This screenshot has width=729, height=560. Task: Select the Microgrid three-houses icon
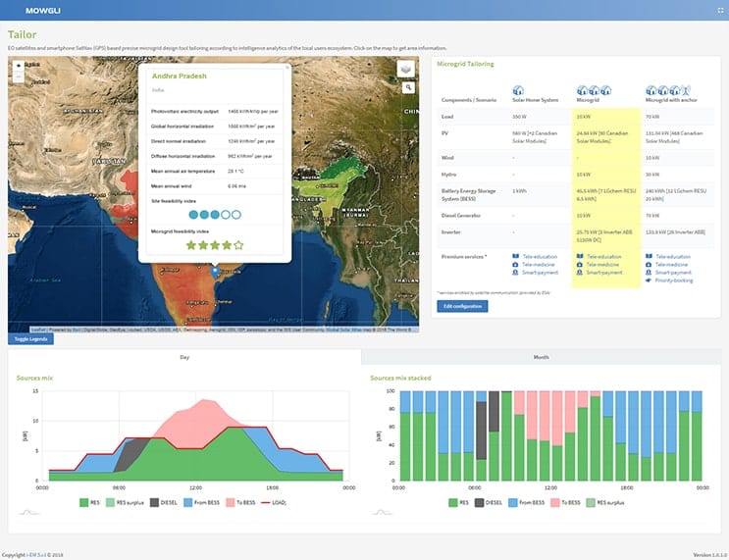(x=595, y=90)
